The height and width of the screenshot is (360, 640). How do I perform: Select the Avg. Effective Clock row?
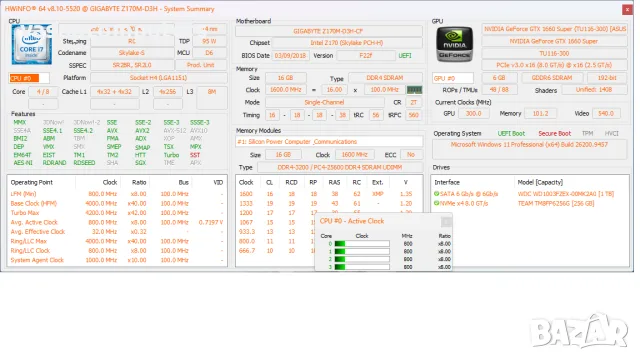tap(117, 231)
